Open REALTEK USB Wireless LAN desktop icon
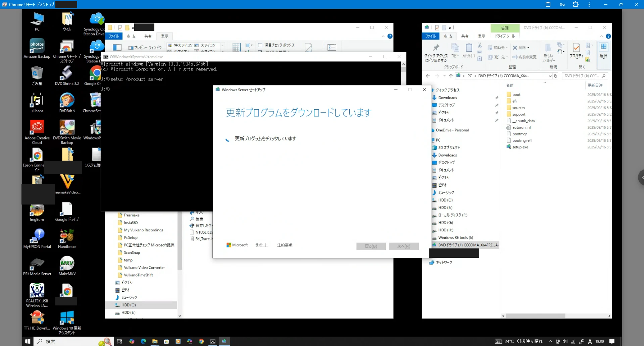This screenshot has width=644, height=346. (37, 295)
